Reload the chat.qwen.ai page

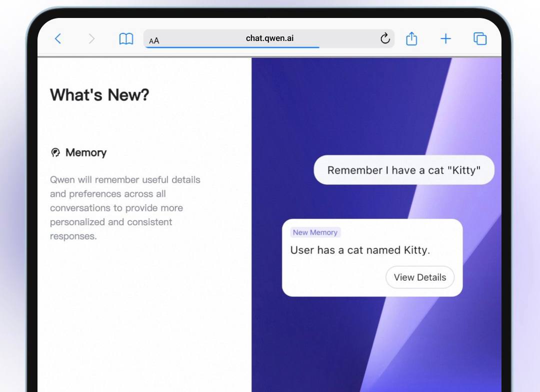pyautogui.click(x=384, y=38)
